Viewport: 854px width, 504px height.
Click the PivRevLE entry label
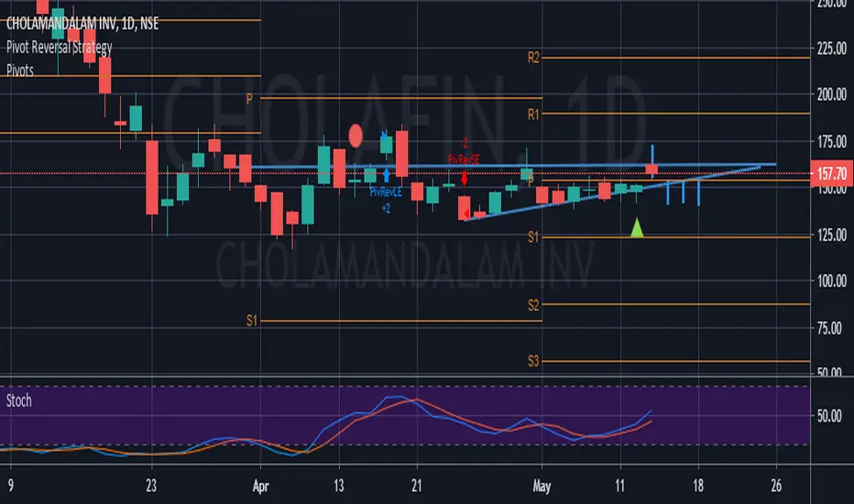tap(386, 192)
